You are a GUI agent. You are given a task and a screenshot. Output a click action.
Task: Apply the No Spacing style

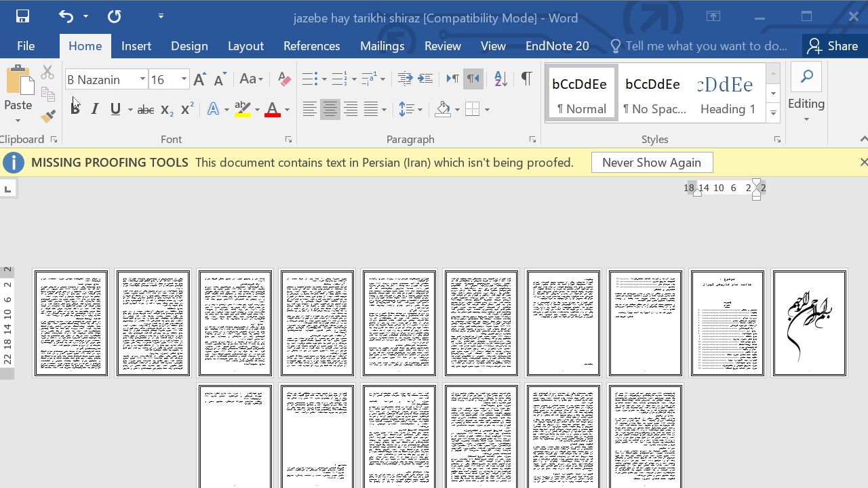point(654,93)
